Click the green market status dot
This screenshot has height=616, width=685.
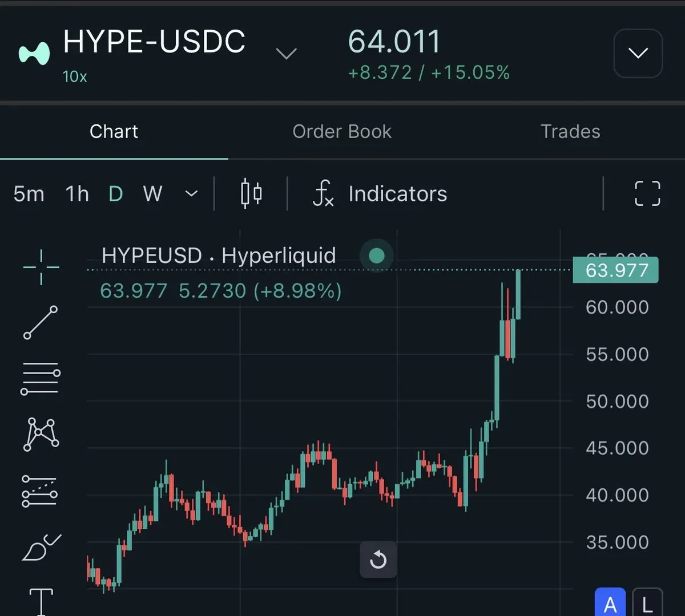click(376, 256)
